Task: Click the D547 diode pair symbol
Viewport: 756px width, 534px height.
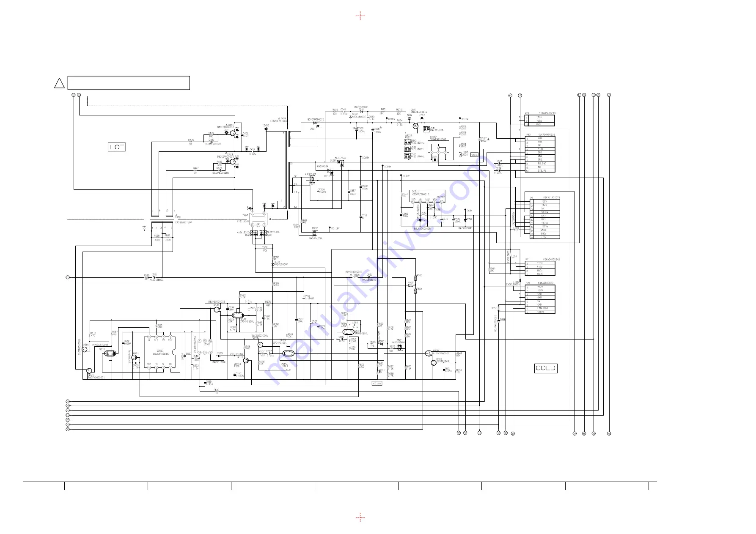Action: (426, 129)
